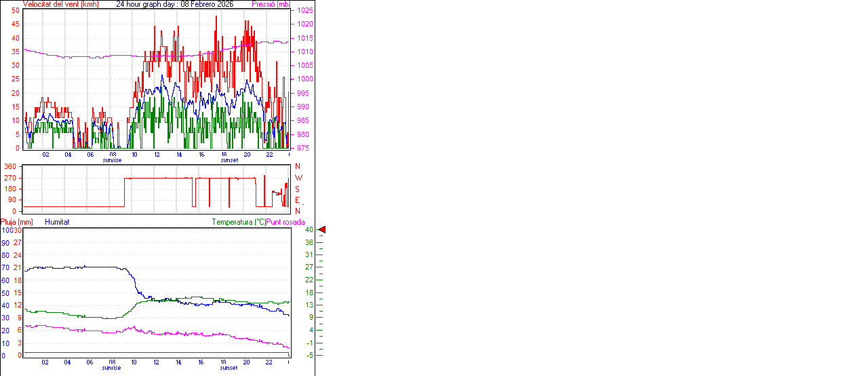Click the 'sunset' marker under wind graph
The height and width of the screenshot is (376, 868).
point(229,160)
